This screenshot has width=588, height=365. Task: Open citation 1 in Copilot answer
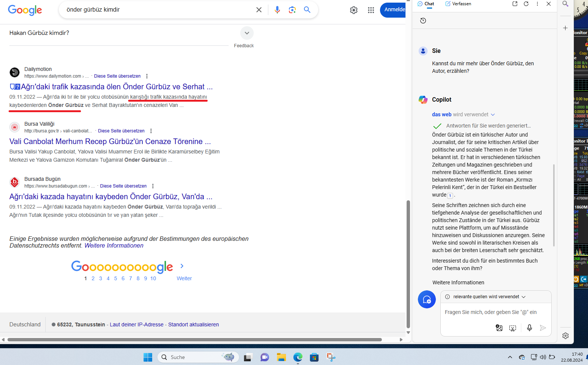[x=450, y=195]
